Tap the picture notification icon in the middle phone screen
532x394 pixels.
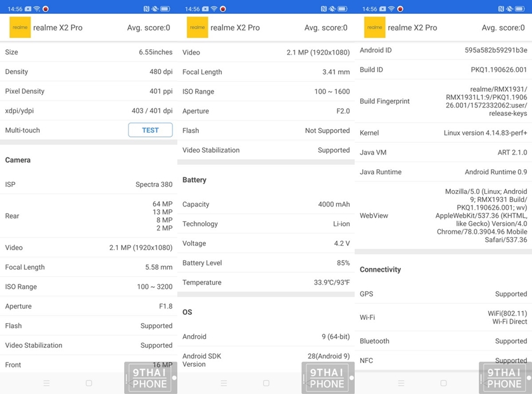tap(205, 9)
